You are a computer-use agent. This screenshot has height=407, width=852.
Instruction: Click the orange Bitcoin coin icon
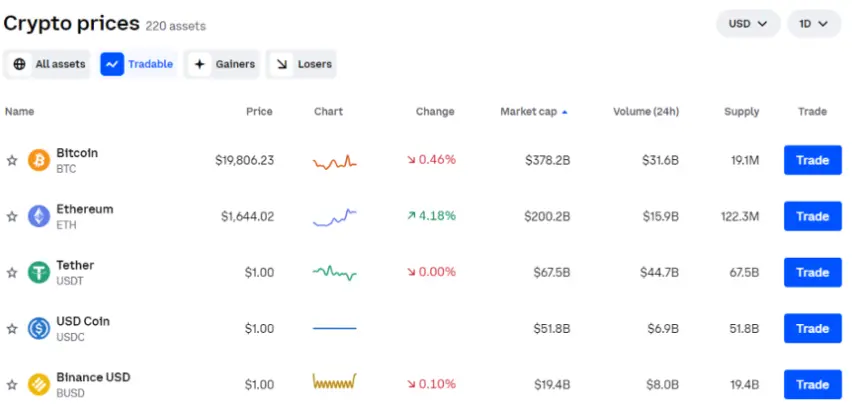click(x=39, y=160)
